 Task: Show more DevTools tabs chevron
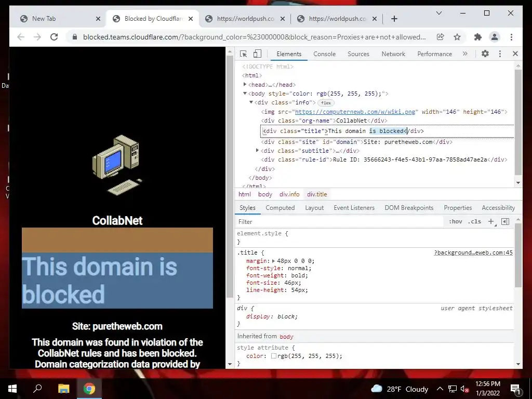(465, 54)
